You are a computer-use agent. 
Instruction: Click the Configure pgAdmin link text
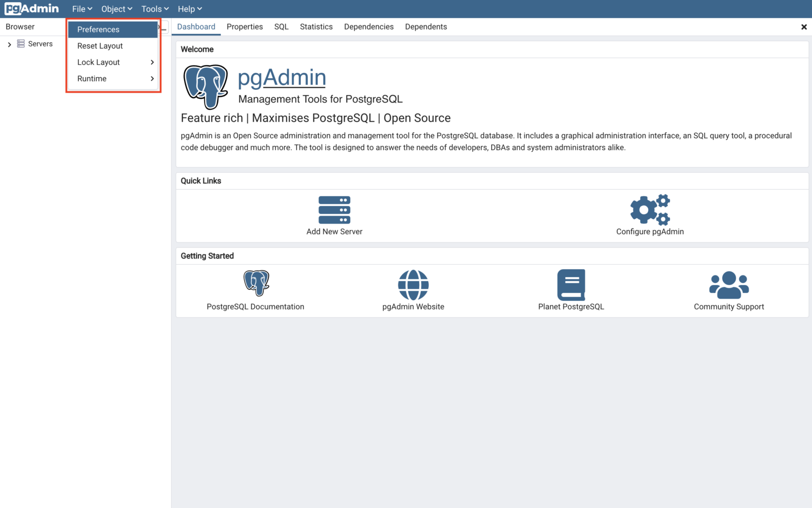coord(650,232)
